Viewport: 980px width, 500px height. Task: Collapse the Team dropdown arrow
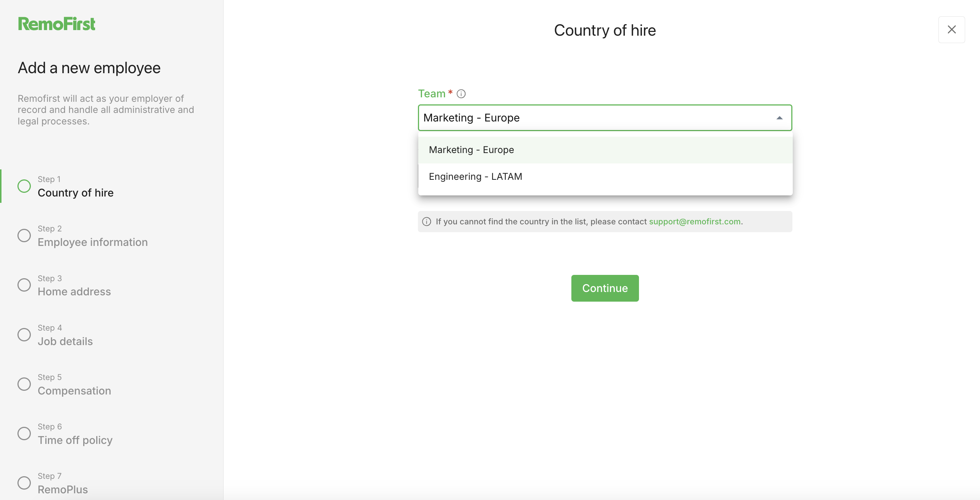pos(779,118)
